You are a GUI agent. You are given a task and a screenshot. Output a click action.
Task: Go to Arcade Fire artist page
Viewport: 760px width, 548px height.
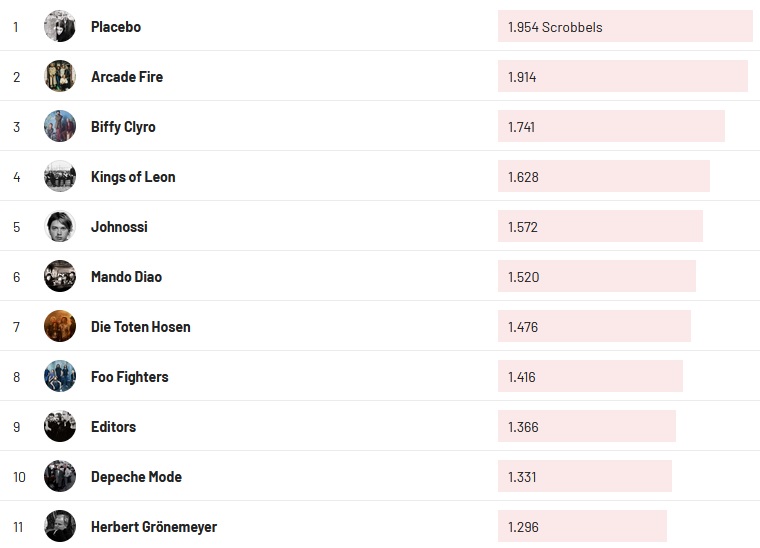127,77
